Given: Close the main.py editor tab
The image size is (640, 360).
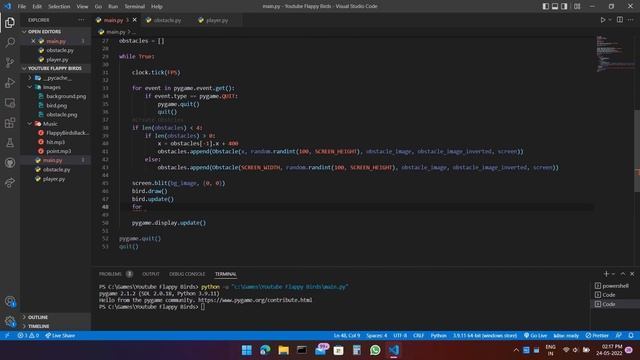Looking at the screenshot, I should [x=135, y=20].
